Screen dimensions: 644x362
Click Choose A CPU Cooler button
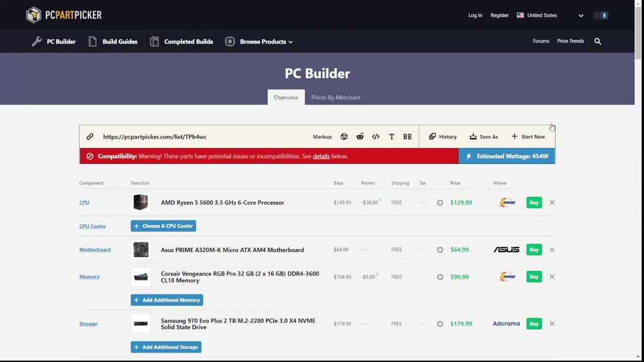point(163,226)
